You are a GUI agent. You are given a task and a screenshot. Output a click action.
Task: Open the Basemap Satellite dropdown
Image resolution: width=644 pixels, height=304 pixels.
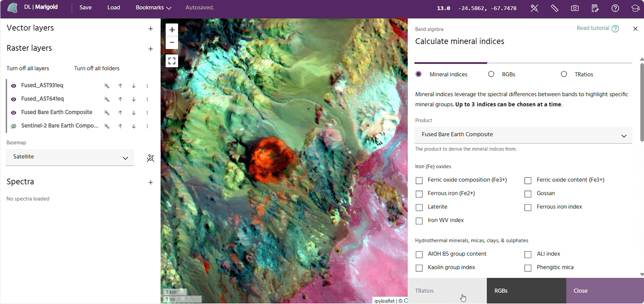pyautogui.click(x=70, y=157)
